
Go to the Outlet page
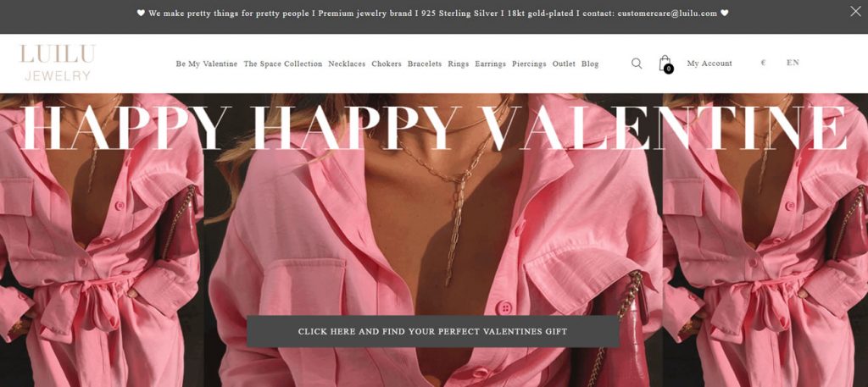(564, 64)
